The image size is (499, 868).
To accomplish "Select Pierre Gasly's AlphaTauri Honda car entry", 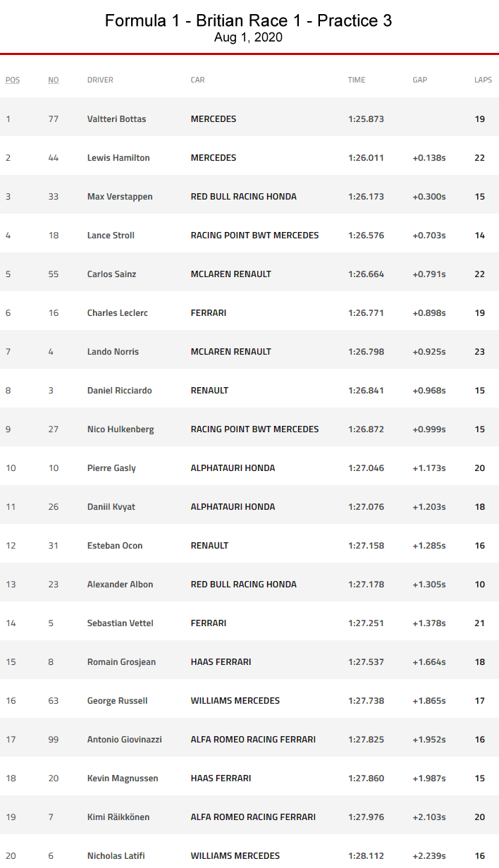I will pyautogui.click(x=233, y=468).
